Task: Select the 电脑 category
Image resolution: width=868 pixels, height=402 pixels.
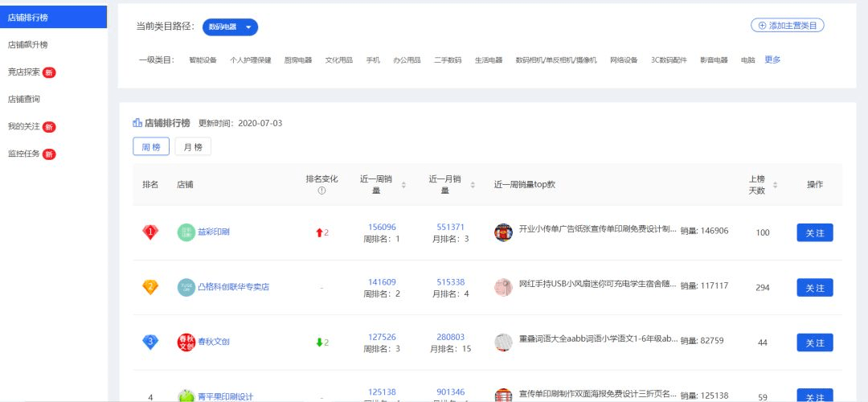Action: 748,60
